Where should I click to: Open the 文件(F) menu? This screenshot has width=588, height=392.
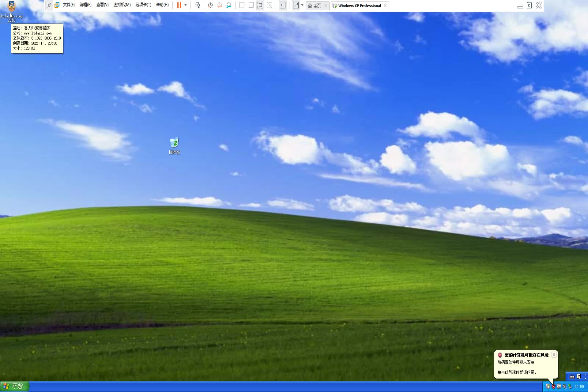click(69, 5)
